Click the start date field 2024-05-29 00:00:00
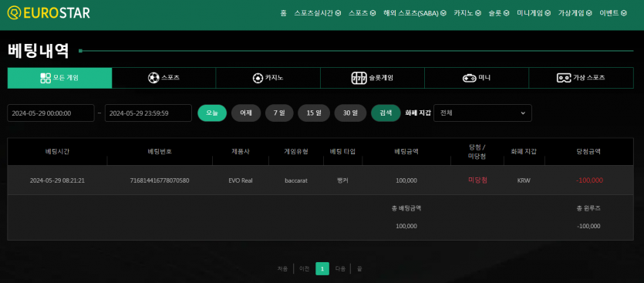 pos(51,113)
